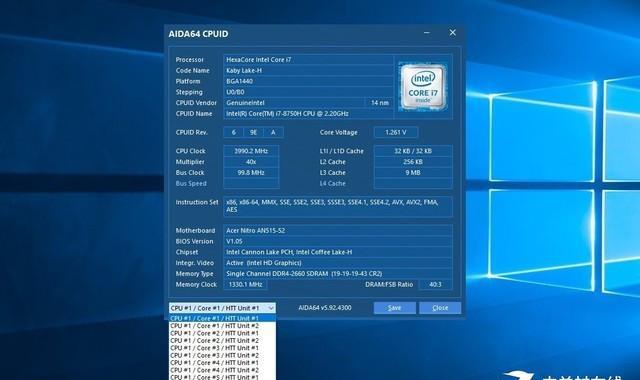Click the CPUID Vendor value GenuineIntel

(294, 103)
